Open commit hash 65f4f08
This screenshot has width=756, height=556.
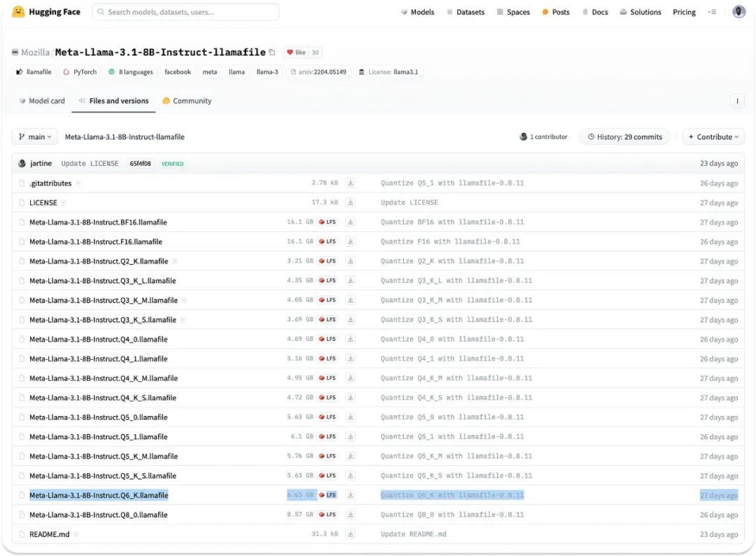point(140,163)
